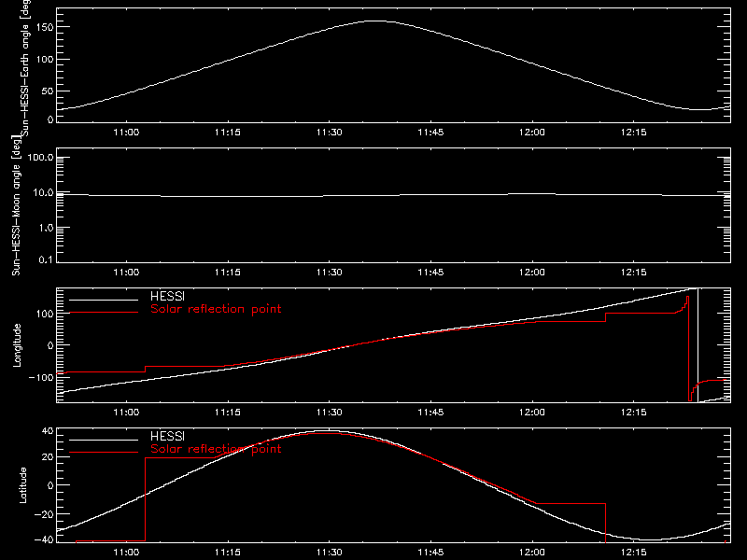Select 12:15 label under Earth angle plot
The height and width of the screenshot is (560, 747).
click(x=634, y=133)
